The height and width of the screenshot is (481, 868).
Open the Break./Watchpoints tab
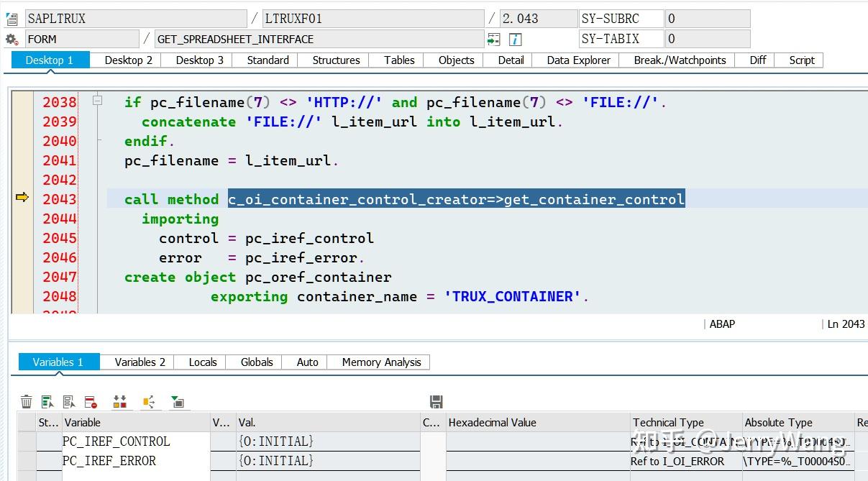678,60
